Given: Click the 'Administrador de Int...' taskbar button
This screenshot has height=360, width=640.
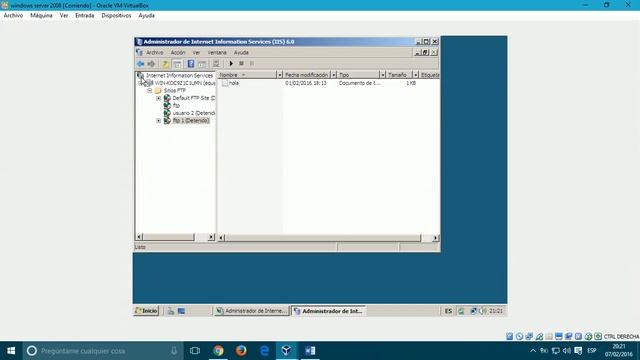Looking at the screenshot, I should point(328,311).
